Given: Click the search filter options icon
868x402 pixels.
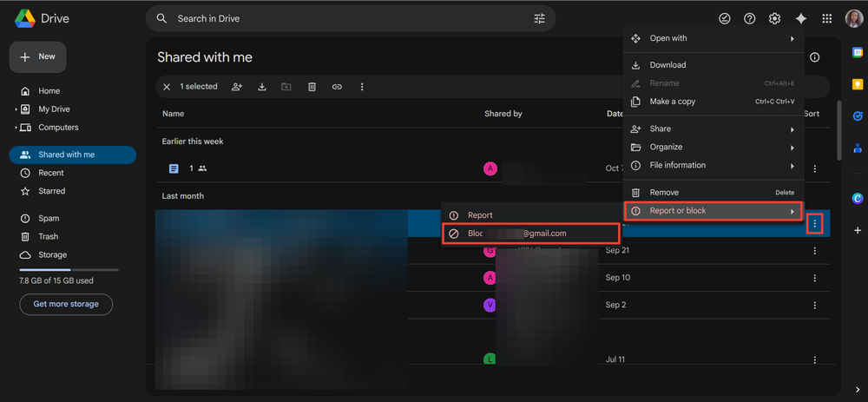Looking at the screenshot, I should 539,18.
